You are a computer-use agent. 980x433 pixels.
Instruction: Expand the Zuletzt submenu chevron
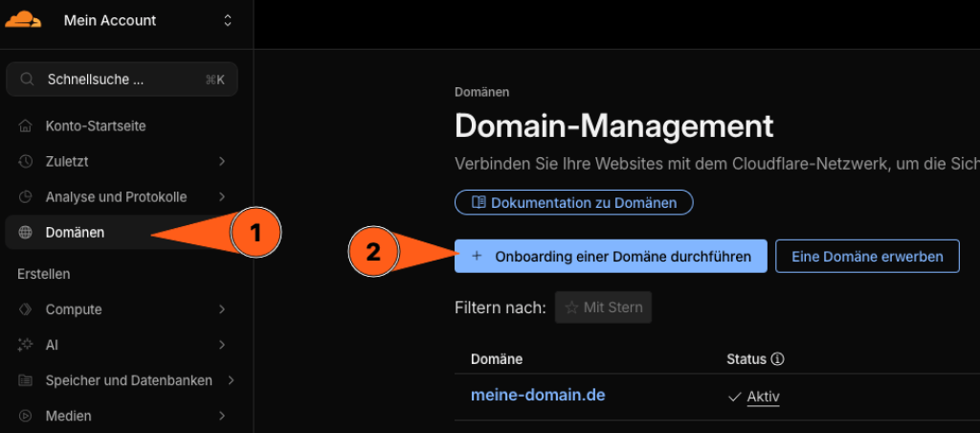coord(222,161)
